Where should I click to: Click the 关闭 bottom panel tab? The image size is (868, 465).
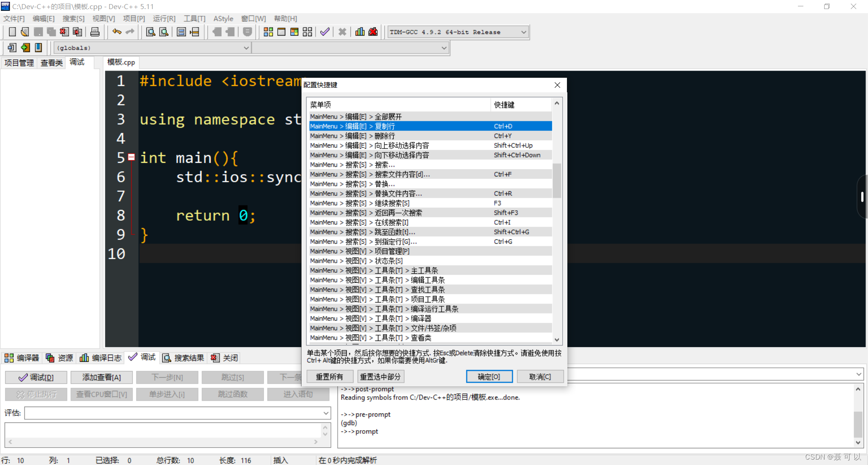tap(224, 358)
